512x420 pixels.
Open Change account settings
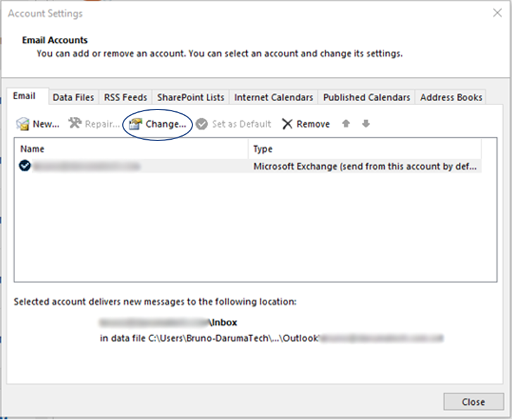tap(158, 124)
